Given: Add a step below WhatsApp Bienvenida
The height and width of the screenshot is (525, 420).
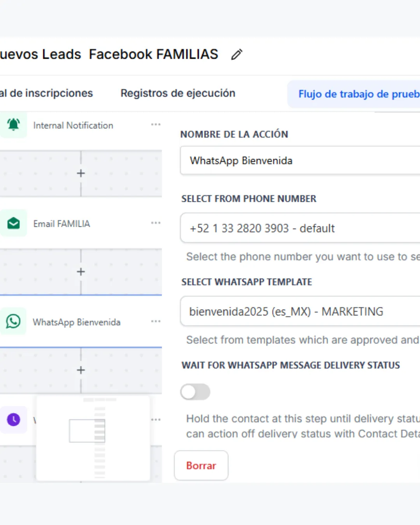Looking at the screenshot, I should pyautogui.click(x=81, y=370).
